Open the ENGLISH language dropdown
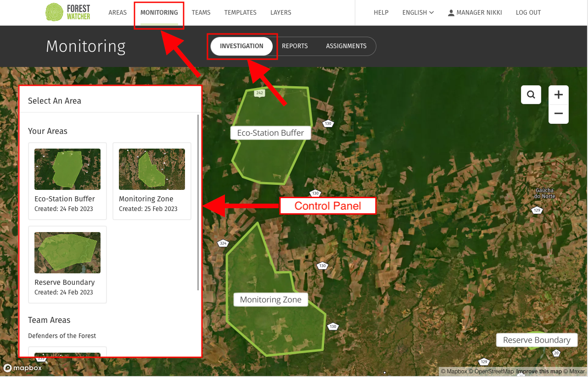The height and width of the screenshot is (377, 588). (x=417, y=12)
